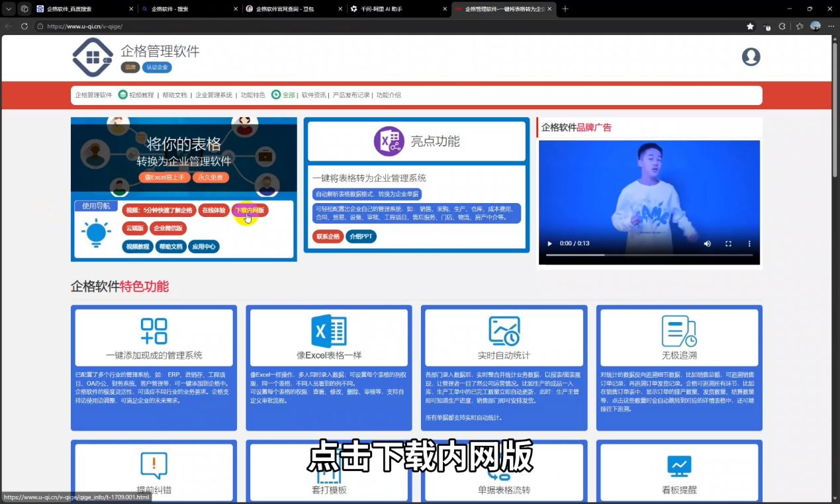
Task: Open the user profile avatar icon
Action: (751, 57)
